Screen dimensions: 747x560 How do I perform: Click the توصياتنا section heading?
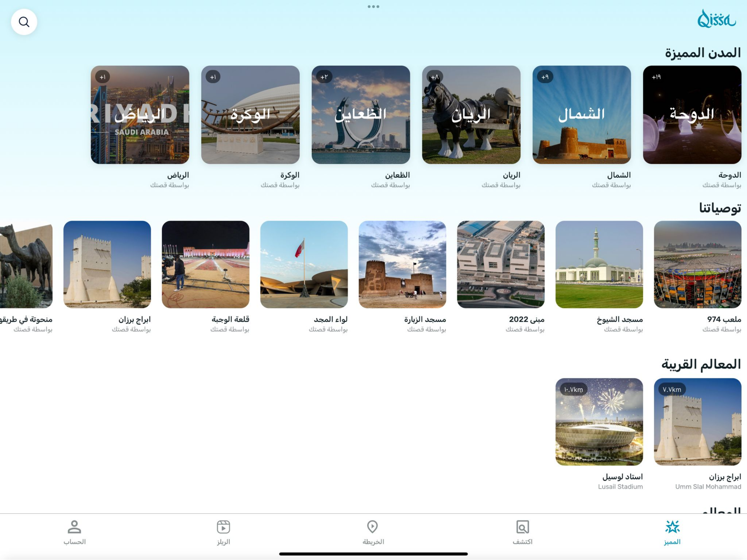pyautogui.click(x=720, y=208)
